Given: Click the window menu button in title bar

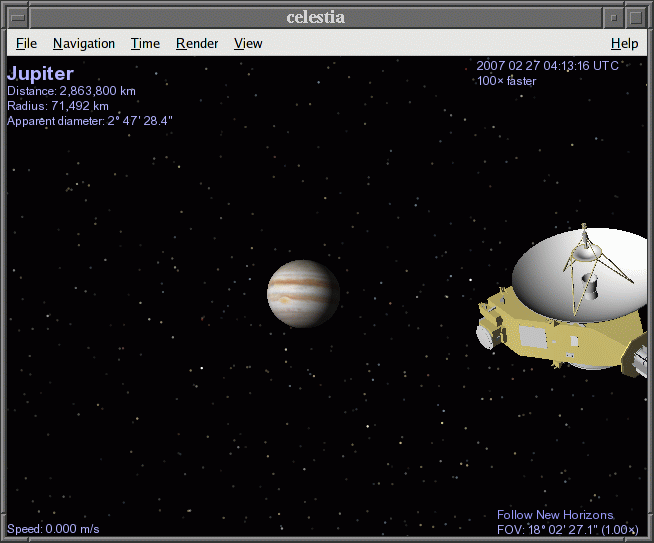Looking at the screenshot, I should tap(17, 17).
